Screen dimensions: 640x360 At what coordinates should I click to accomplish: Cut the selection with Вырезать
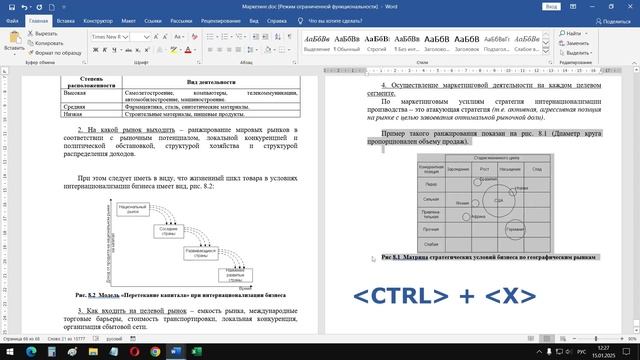coord(43,33)
